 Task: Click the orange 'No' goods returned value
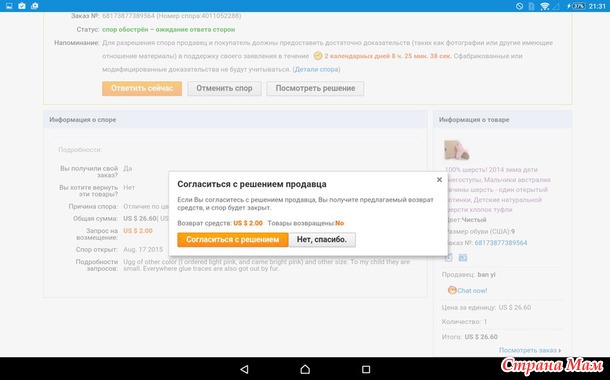[340, 223]
